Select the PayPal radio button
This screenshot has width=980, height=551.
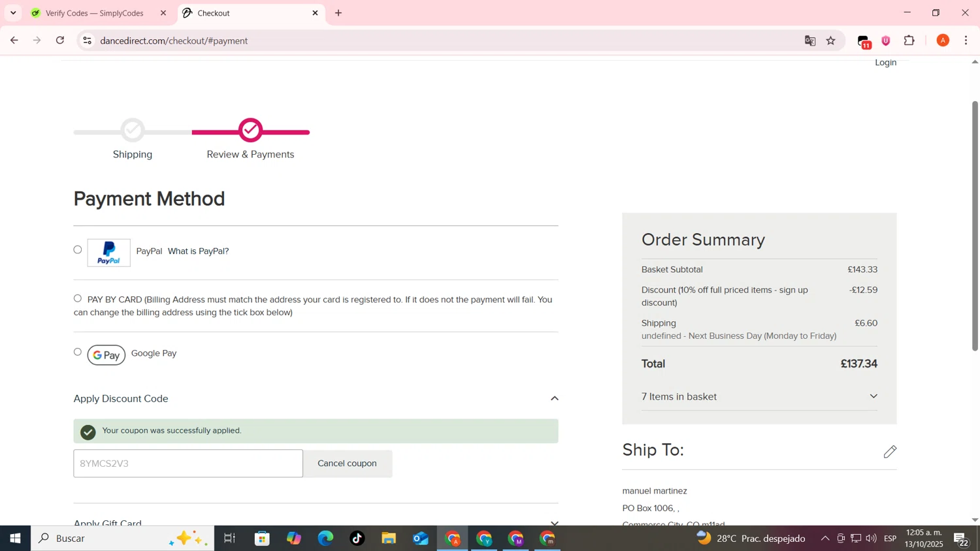coord(78,250)
